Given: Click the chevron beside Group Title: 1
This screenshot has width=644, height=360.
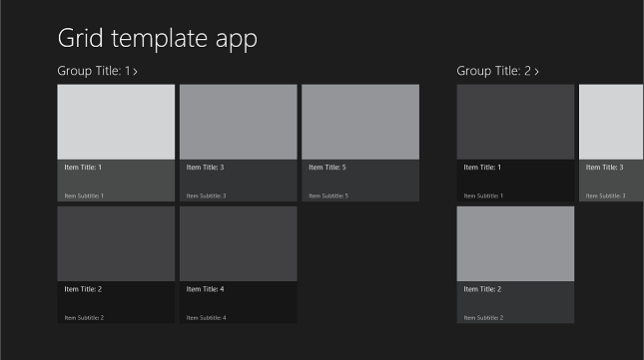Looking at the screenshot, I should [x=135, y=72].
